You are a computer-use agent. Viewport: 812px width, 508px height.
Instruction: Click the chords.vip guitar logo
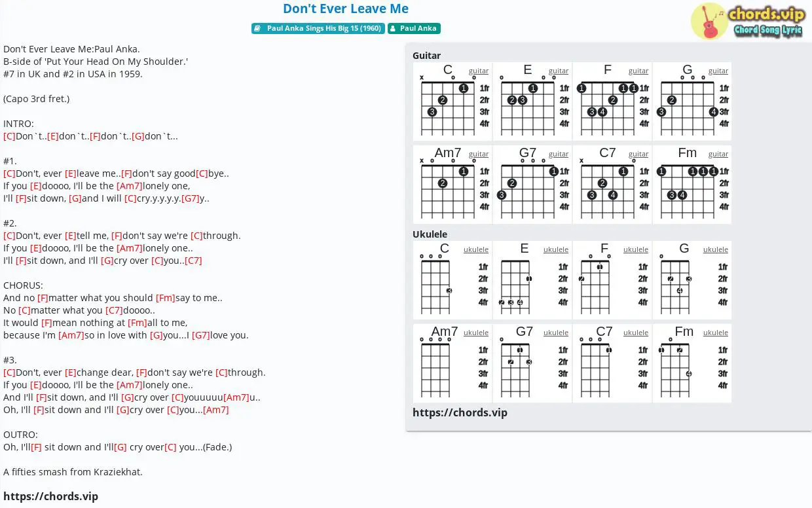pyautogui.click(x=748, y=21)
